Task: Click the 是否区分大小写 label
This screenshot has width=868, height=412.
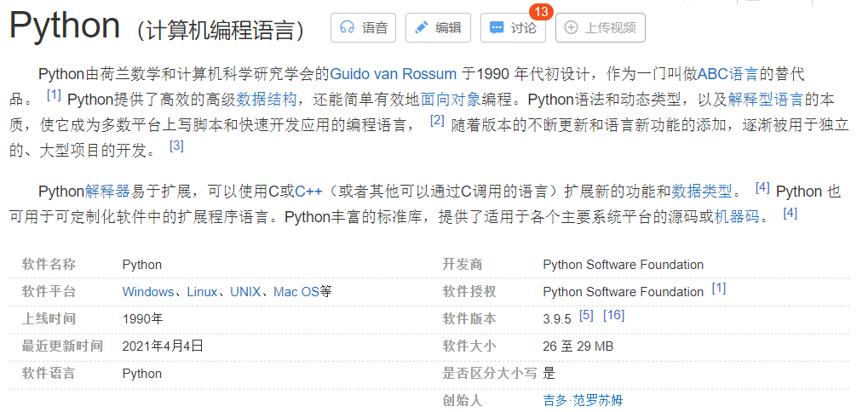Action: pos(490,374)
